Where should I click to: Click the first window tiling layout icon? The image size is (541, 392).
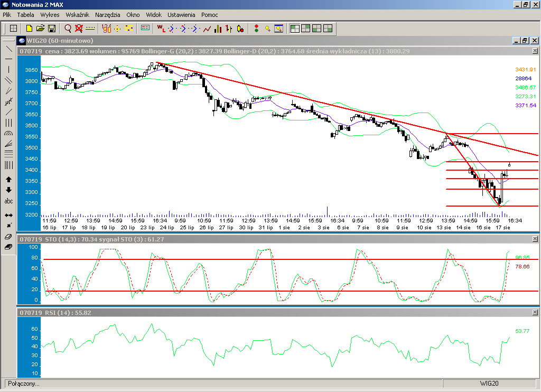coord(295,28)
